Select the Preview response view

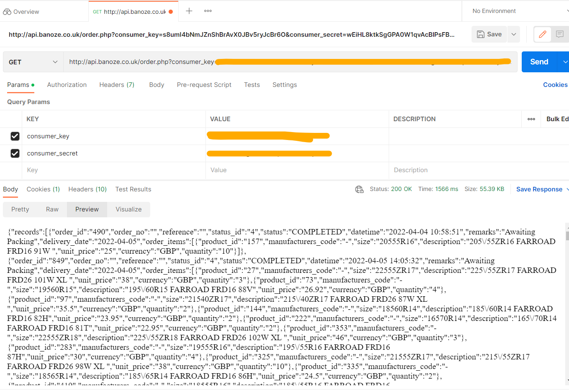[87, 209]
